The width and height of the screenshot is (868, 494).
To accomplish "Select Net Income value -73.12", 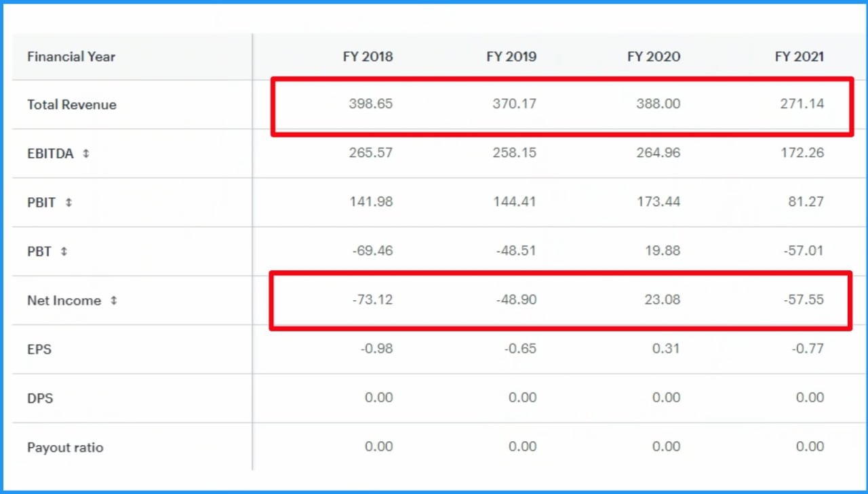I will 372,300.
